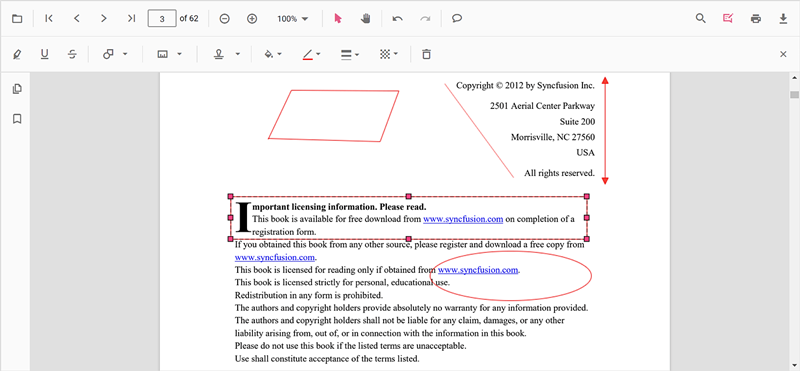Image resolution: width=800 pixels, height=371 pixels.
Task: Go to the first page
Action: click(x=49, y=19)
